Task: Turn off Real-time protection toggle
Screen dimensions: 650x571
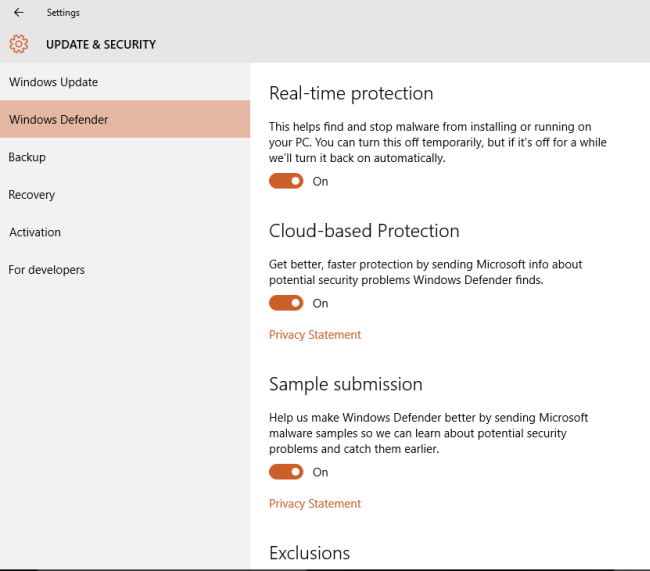Action: click(286, 181)
